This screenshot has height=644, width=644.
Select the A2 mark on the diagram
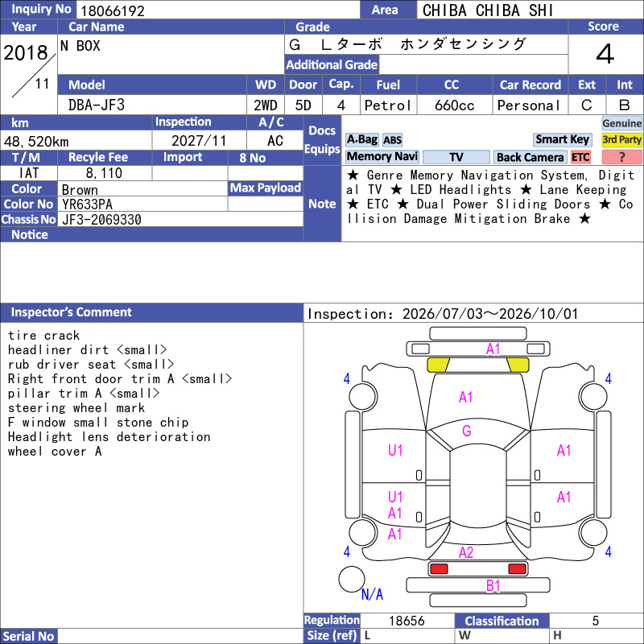point(466,552)
